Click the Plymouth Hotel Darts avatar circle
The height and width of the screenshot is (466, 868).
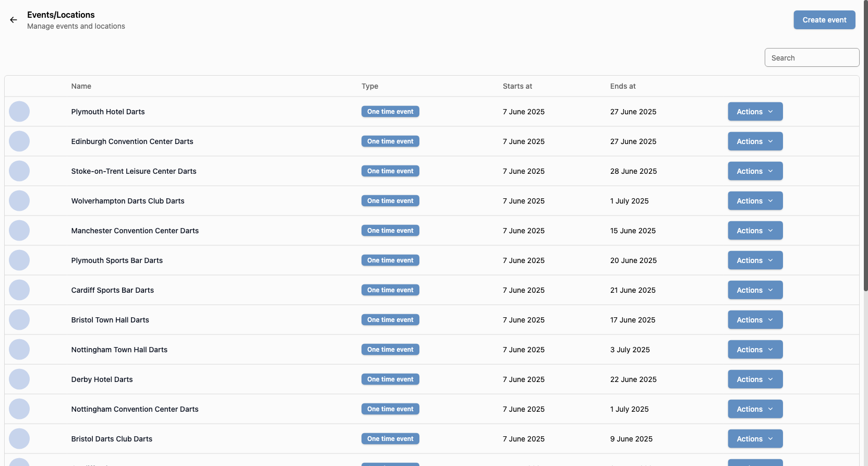[19, 112]
